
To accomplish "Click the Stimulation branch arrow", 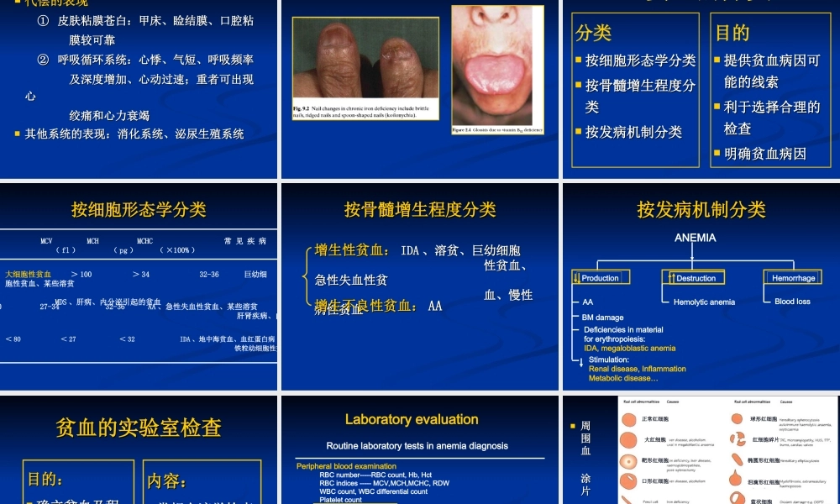I will pyautogui.click(x=580, y=363).
